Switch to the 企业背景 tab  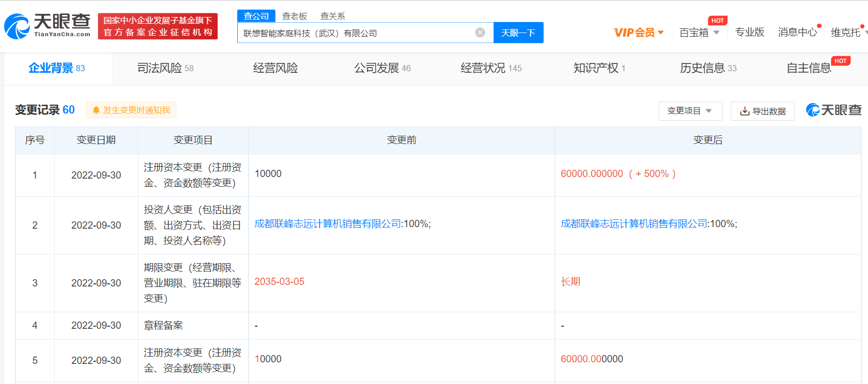pyautogui.click(x=57, y=68)
